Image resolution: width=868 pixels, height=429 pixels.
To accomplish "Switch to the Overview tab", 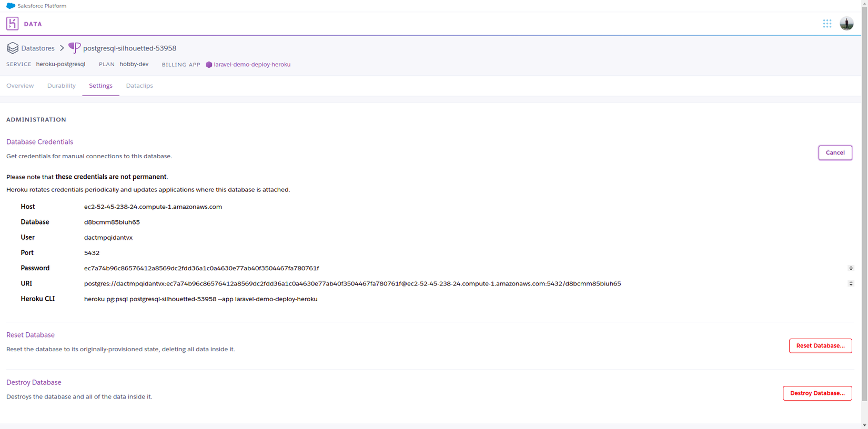I will click(20, 86).
